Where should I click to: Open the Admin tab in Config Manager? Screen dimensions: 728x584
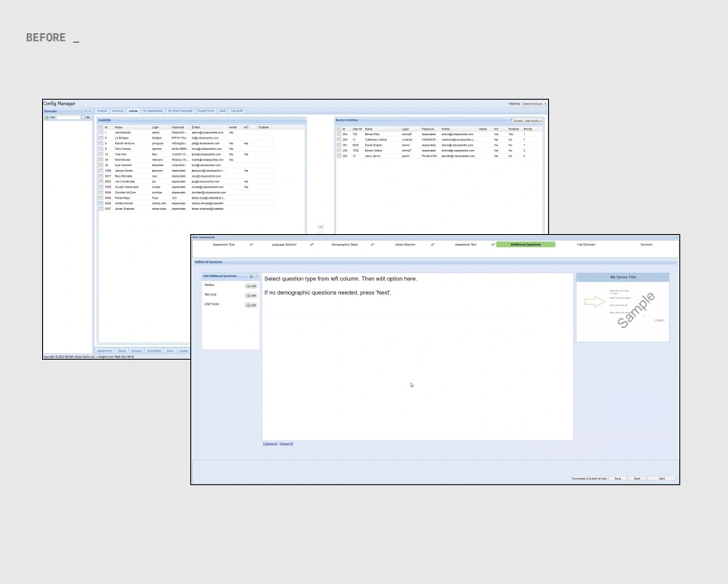click(x=134, y=111)
